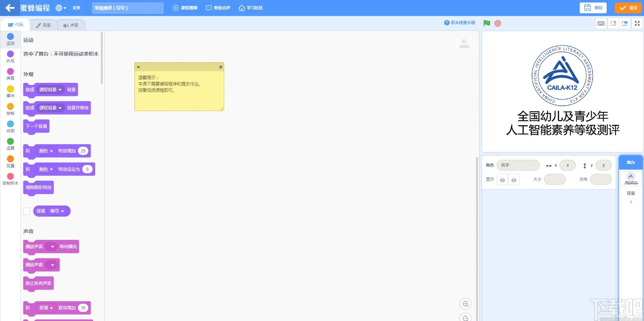Select the 变量 block category

pos(10,162)
